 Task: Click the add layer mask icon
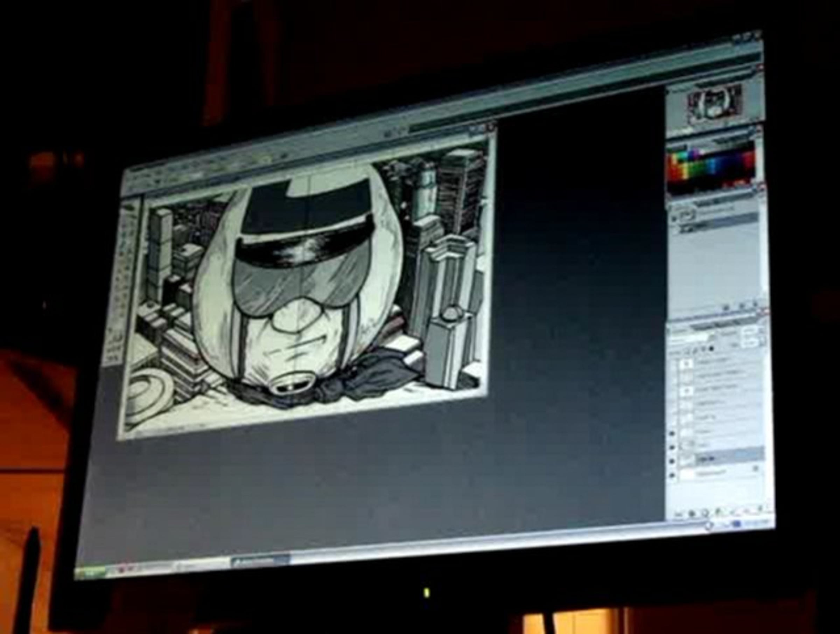pyautogui.click(x=705, y=513)
